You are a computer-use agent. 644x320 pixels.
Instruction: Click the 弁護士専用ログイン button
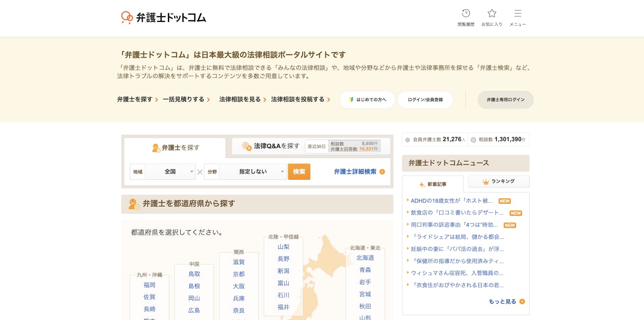[505, 100]
